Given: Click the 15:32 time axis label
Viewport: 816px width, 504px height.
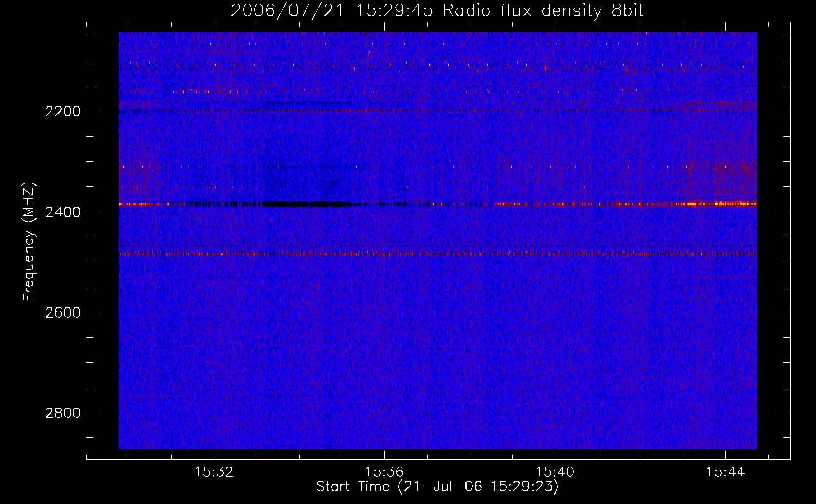Looking at the screenshot, I should (214, 472).
